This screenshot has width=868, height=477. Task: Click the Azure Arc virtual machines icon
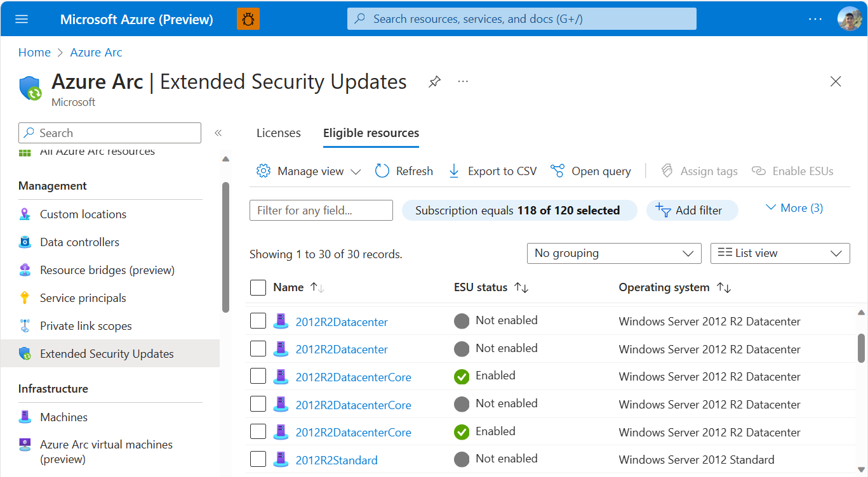(25, 445)
